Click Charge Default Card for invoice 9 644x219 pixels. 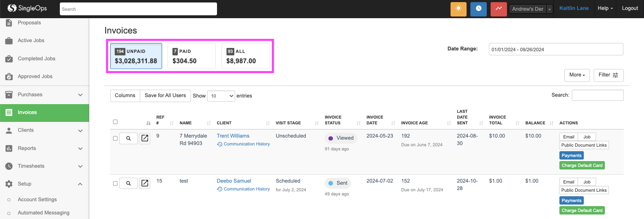[582, 165]
